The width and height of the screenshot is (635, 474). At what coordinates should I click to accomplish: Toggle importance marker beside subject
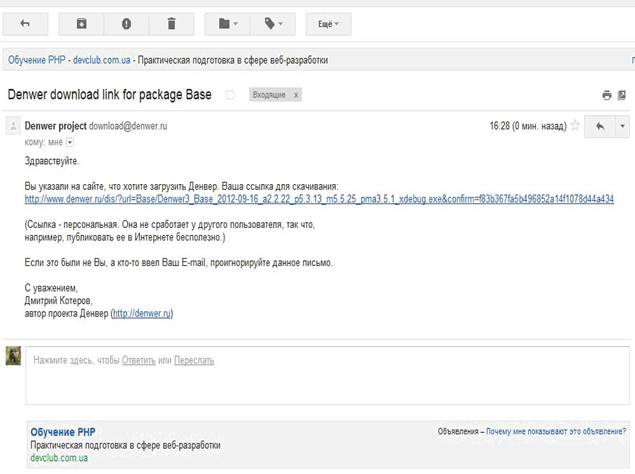point(230,95)
